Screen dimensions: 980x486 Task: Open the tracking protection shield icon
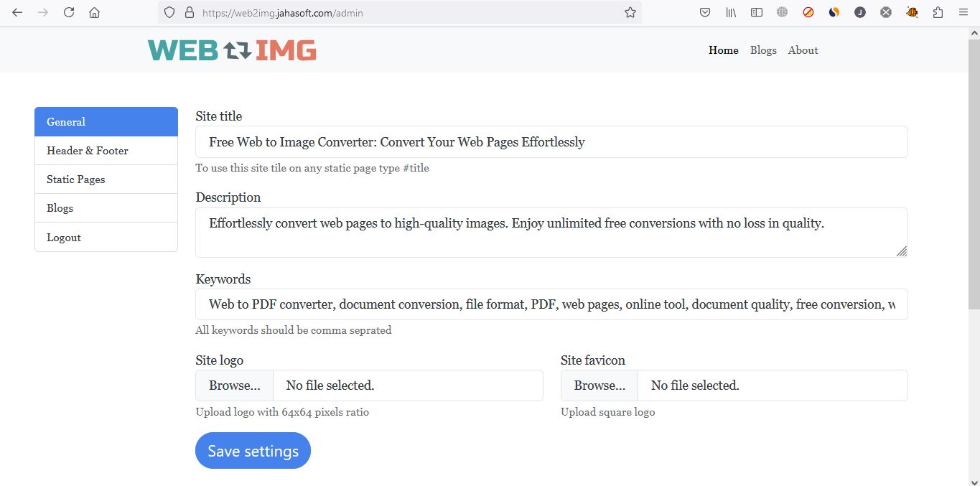point(169,12)
